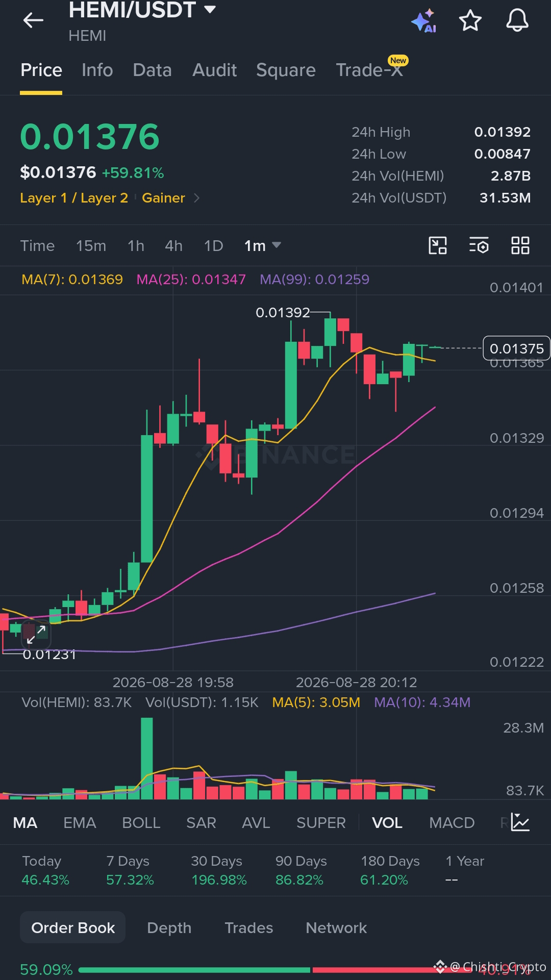Tap the Layer 1 / Layer 2 tag
The width and height of the screenshot is (551, 980).
(74, 198)
